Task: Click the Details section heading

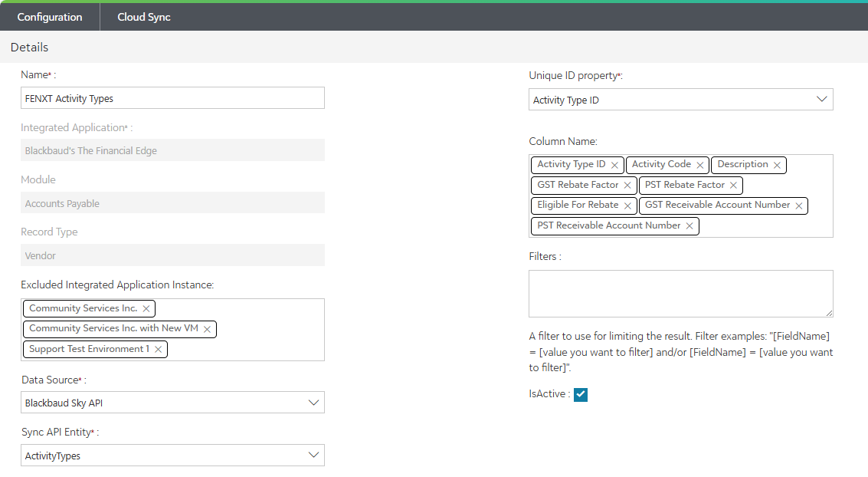Action: coord(29,47)
